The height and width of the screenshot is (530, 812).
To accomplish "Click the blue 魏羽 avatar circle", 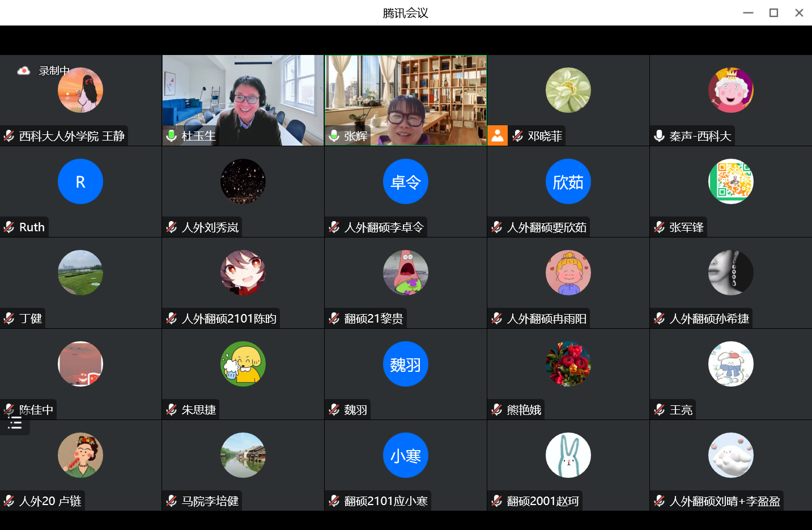I will point(405,364).
